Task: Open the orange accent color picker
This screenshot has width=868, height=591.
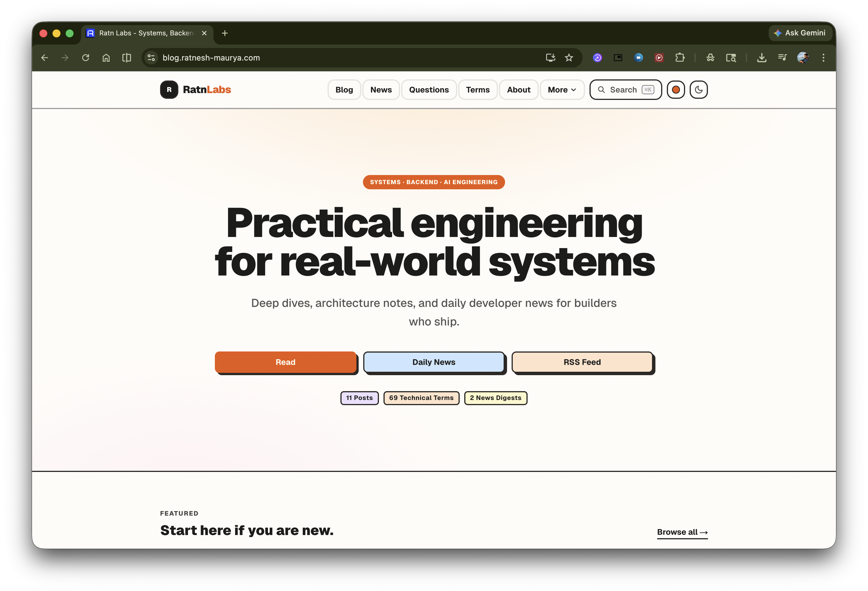Action: (x=676, y=90)
